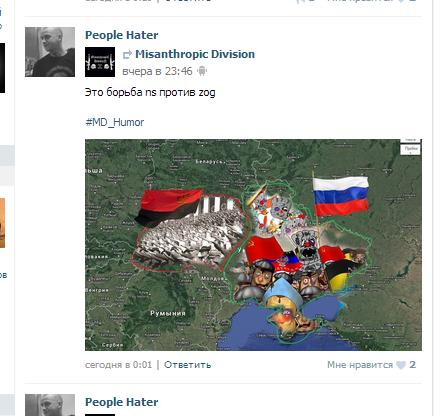
Task: Click the Android device icon beside the timestamp
Action: (x=202, y=71)
